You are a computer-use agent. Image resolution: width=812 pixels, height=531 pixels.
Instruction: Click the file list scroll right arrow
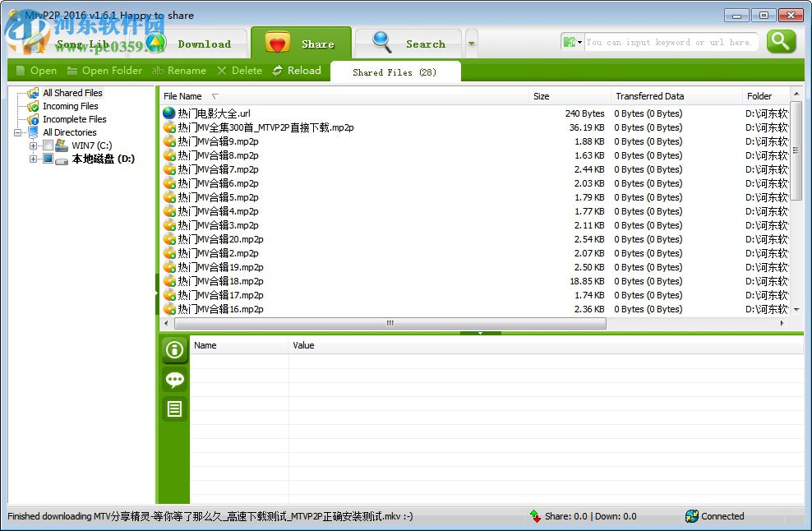(782, 323)
